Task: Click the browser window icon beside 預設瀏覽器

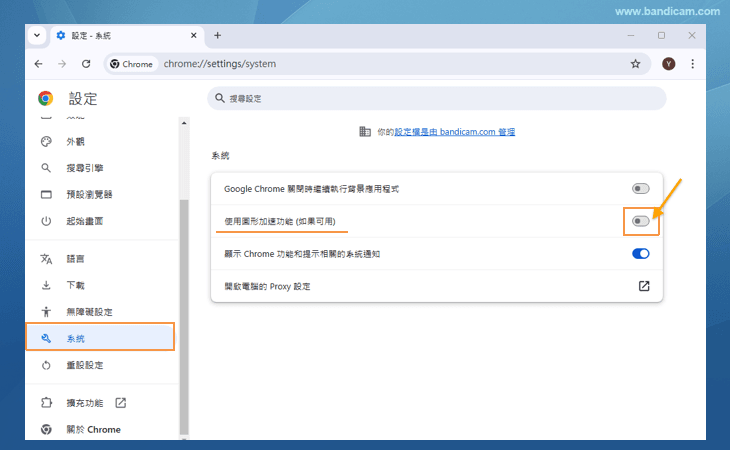Action: tap(46, 195)
